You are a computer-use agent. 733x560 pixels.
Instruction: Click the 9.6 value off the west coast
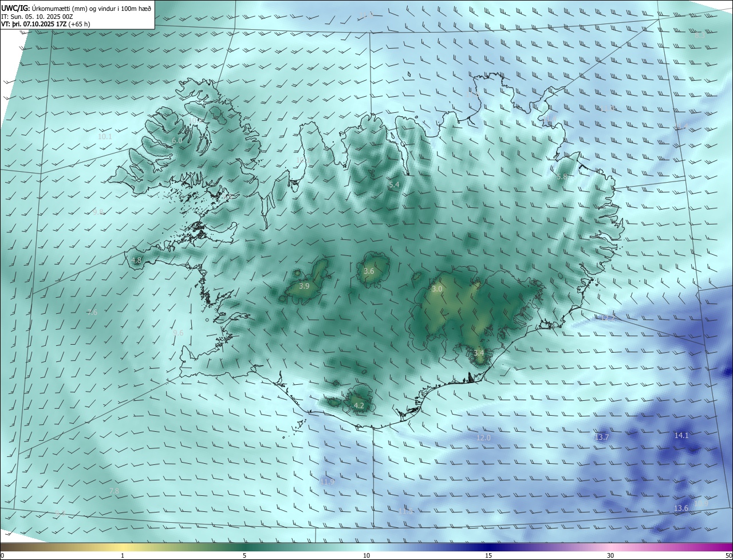pyautogui.click(x=178, y=333)
